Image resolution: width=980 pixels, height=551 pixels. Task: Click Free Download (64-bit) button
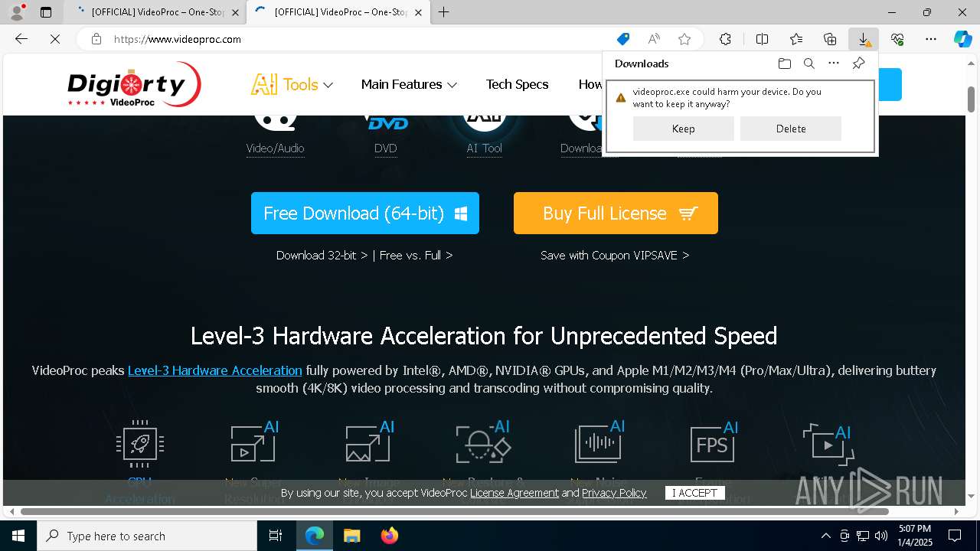[365, 213]
